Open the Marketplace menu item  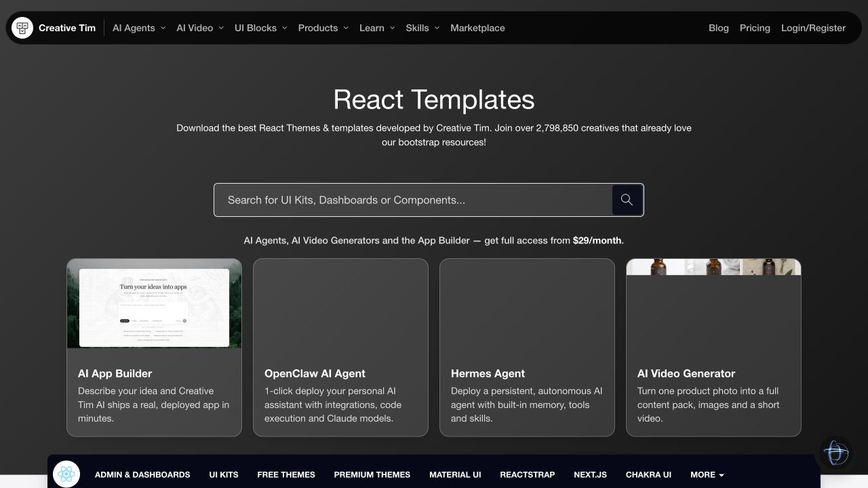(477, 28)
